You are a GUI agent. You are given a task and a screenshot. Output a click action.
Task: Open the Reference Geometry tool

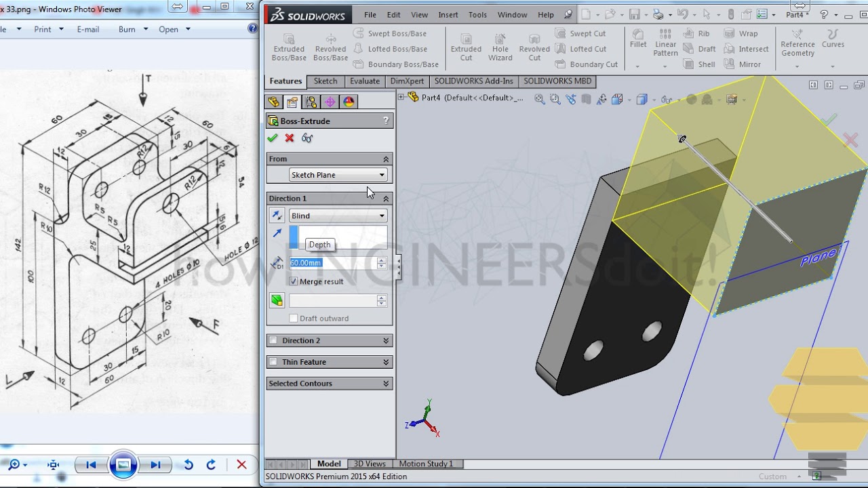pyautogui.click(x=797, y=43)
